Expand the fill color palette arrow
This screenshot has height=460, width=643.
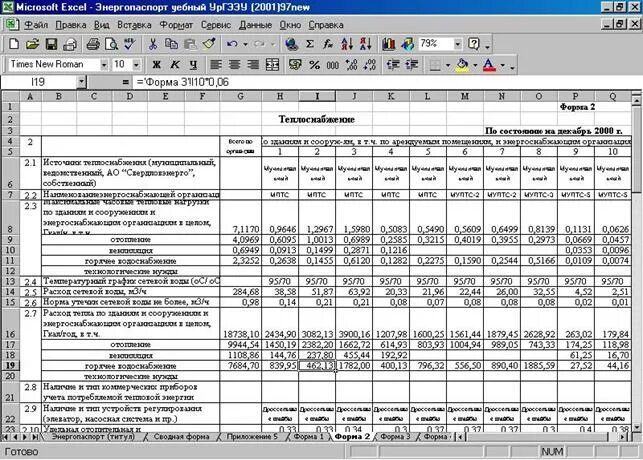475,65
